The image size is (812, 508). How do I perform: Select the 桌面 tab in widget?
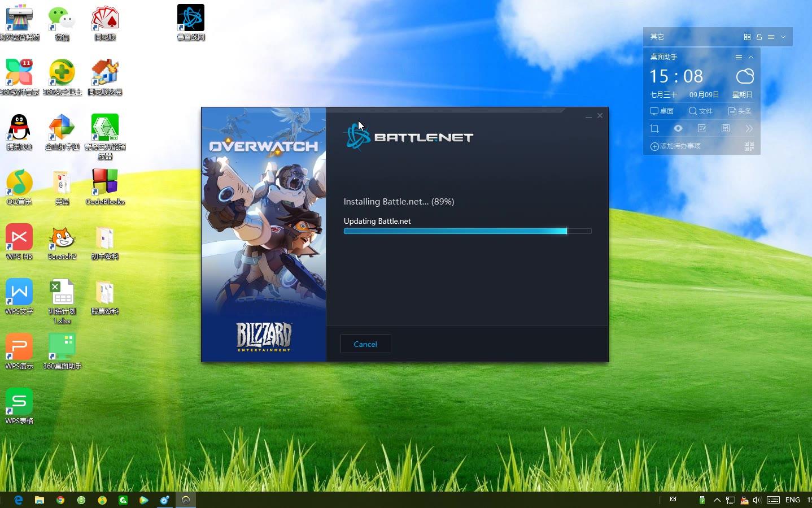pos(662,111)
